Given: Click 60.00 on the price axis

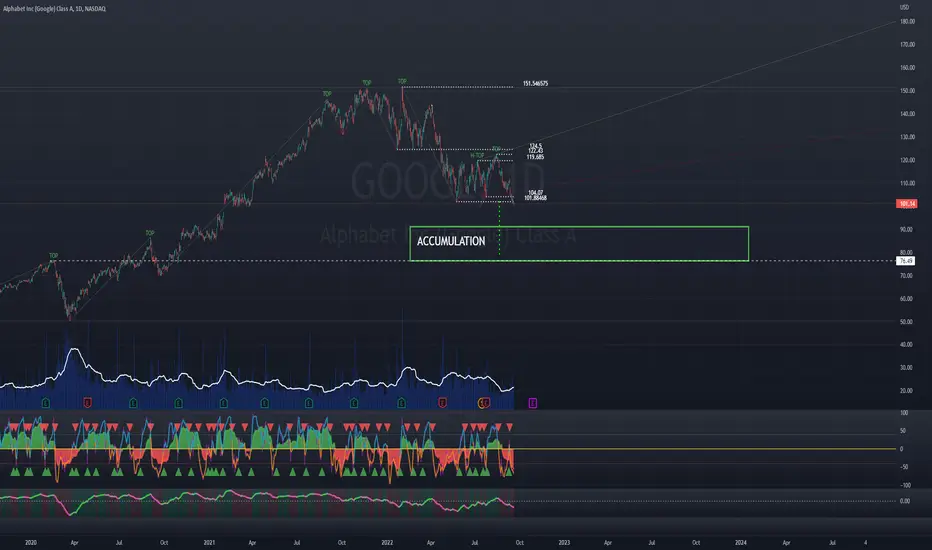Looking at the screenshot, I should pyautogui.click(x=906, y=298).
